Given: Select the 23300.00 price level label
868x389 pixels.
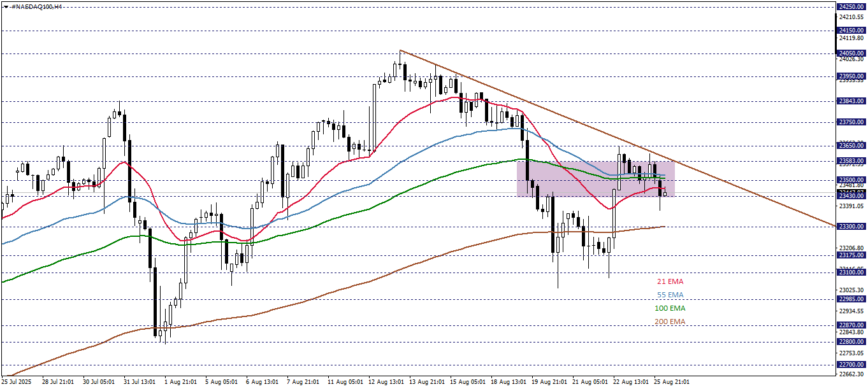Looking at the screenshot, I should pyautogui.click(x=851, y=226).
